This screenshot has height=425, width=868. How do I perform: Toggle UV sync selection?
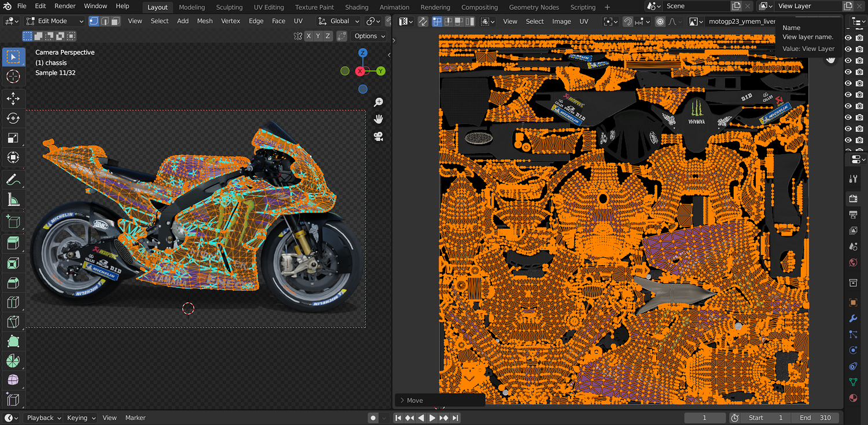(423, 21)
